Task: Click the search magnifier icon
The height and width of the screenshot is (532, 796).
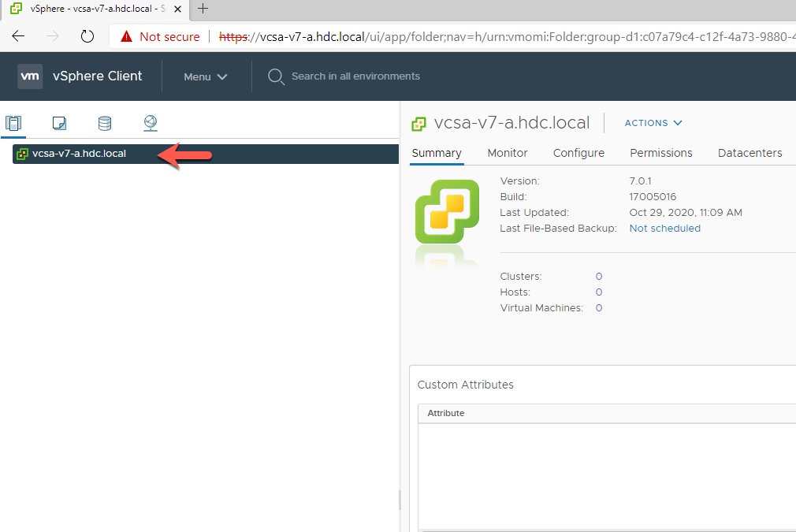Action: [x=276, y=76]
